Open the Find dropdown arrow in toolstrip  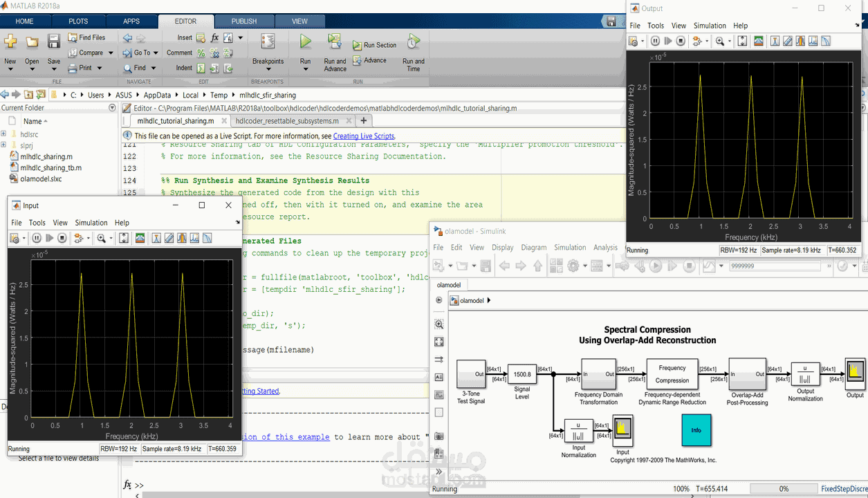click(x=154, y=68)
